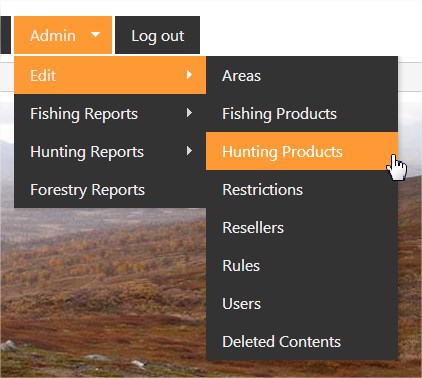Open Restrictions from the Edit submenu

point(302,189)
